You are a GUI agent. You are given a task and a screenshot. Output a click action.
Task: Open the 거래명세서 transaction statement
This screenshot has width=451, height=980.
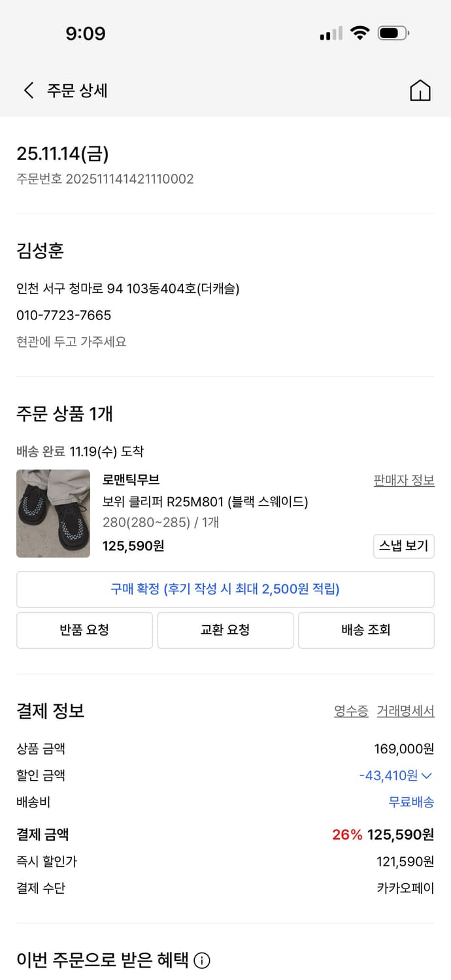[405, 711]
